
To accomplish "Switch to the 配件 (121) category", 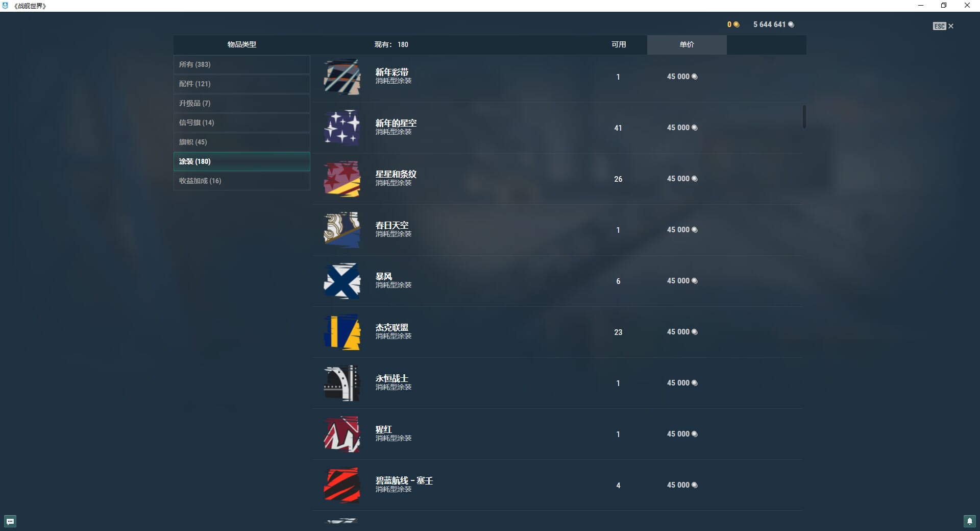I will click(242, 84).
